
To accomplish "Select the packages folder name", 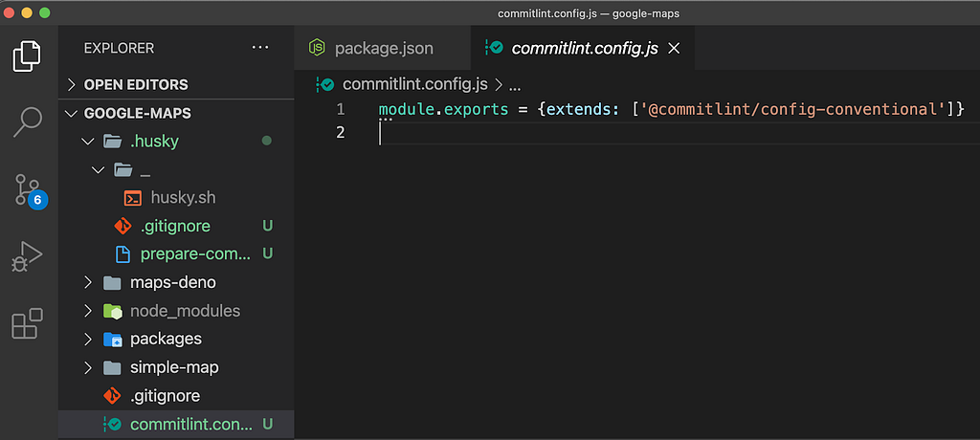I will [x=167, y=339].
